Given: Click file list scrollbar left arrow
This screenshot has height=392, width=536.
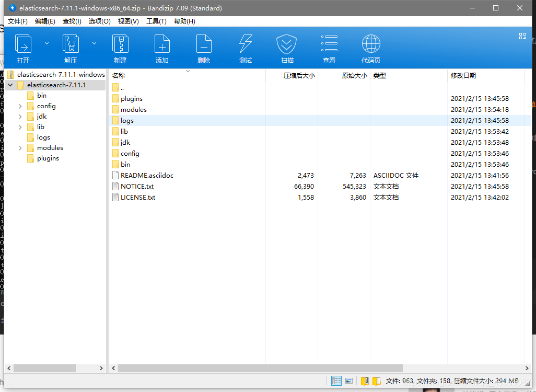Looking at the screenshot, I should point(113,368).
